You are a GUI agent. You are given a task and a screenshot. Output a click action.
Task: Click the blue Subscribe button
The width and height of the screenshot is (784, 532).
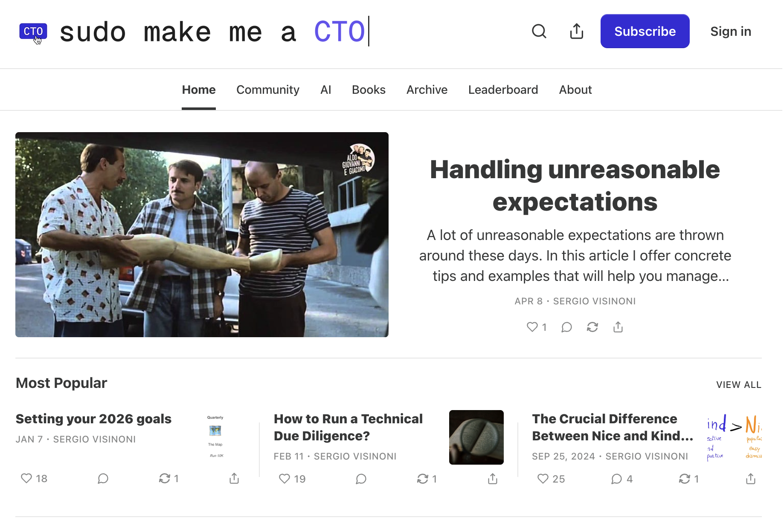point(645,31)
